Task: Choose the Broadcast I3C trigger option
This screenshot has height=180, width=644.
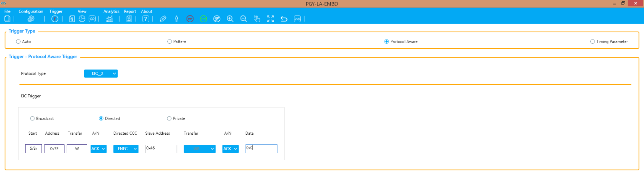Action: [33, 118]
